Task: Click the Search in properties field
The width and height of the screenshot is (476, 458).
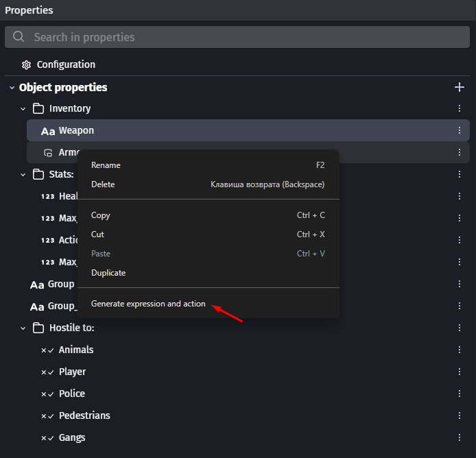Action: [237, 37]
